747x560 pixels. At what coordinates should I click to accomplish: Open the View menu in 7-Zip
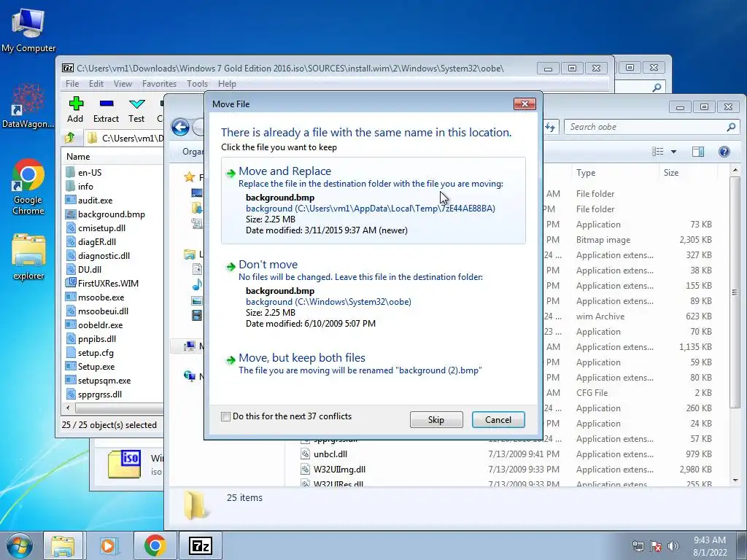click(123, 84)
